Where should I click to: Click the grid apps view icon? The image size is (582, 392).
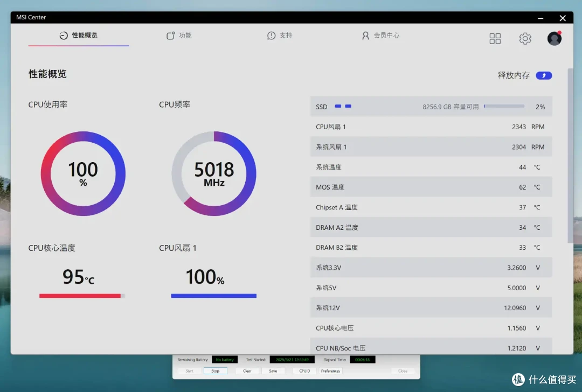[x=495, y=38]
